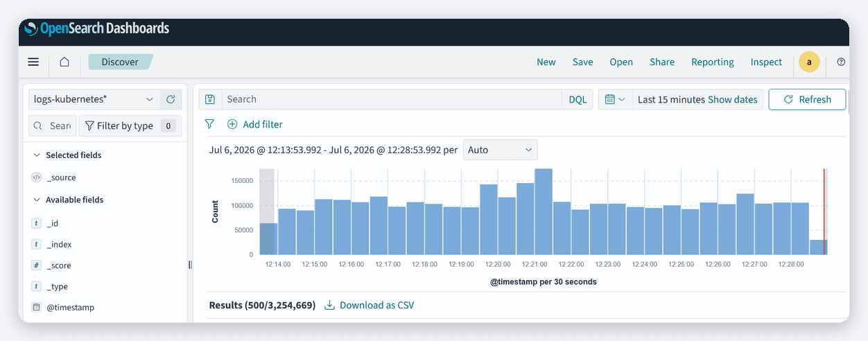Click the Show dates link
This screenshot has height=341, width=868.
[x=733, y=99]
